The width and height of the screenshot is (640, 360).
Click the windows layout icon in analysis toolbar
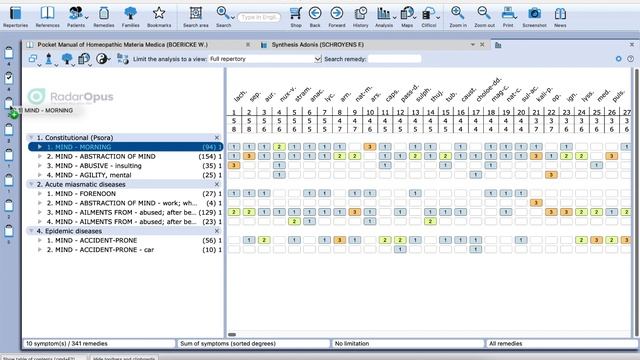click(x=33, y=59)
